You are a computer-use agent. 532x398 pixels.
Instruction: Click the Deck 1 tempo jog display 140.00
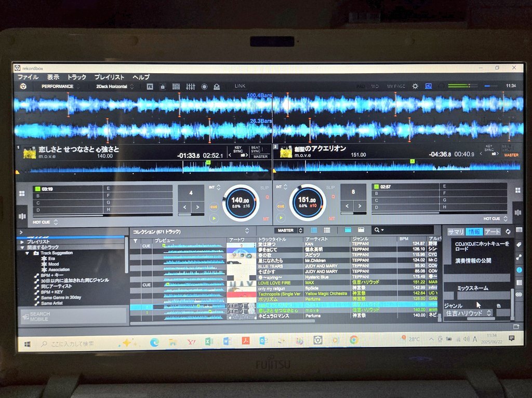pyautogui.click(x=240, y=203)
